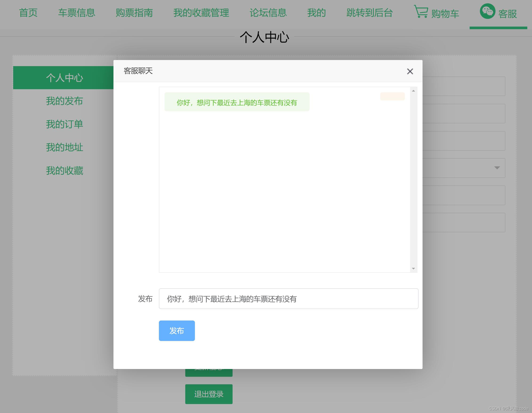Go to 我的收藏管理 favorites management
This screenshot has height=413, width=532.
pyautogui.click(x=201, y=13)
